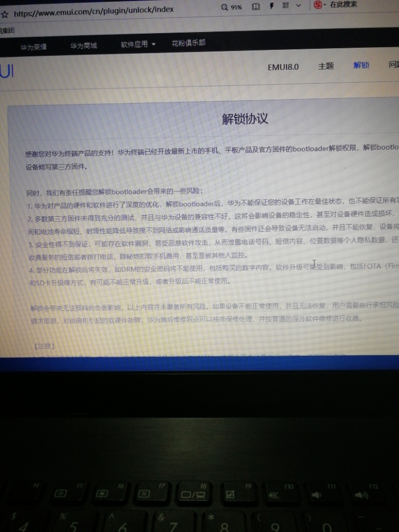This screenshot has height=532, width=399.
Task: Select the 解锁 navigation tab
Action: coord(361,65)
